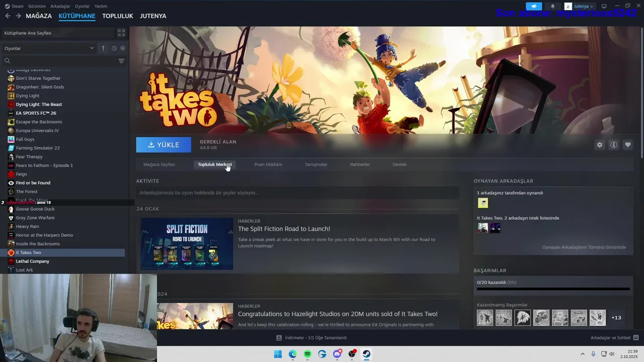Viewport: 644px width, 362px height.
Task: Switch library to grid collections view
Action: click(121, 33)
